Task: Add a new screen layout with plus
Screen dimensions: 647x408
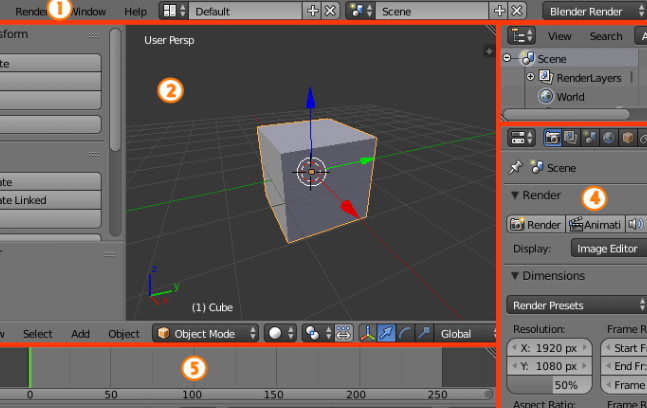Action: pyautogui.click(x=312, y=11)
